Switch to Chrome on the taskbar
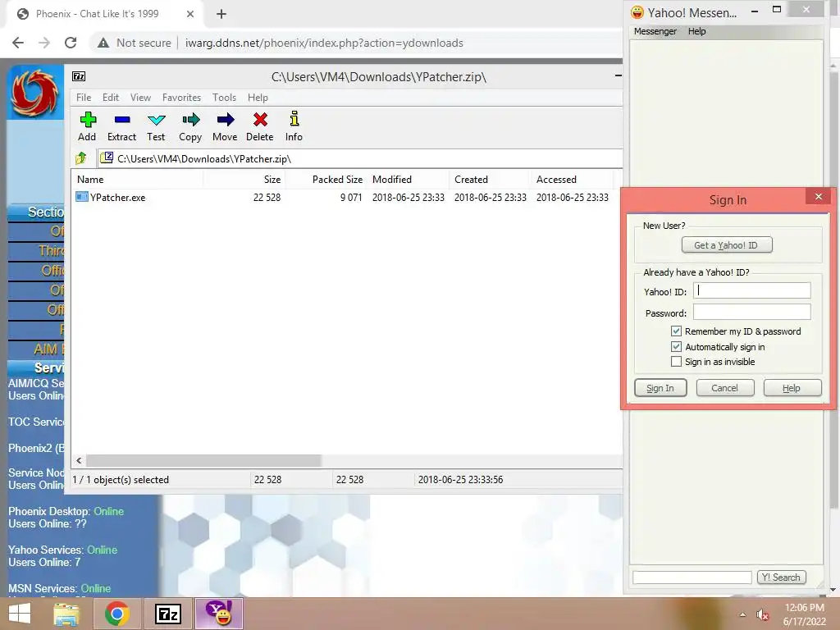Screen dimensions: 840x630 click(x=116, y=614)
